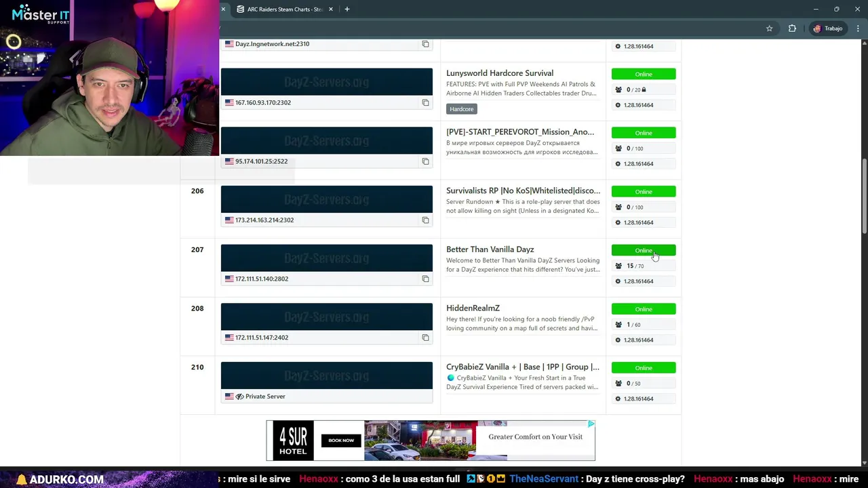Click BOOK NOW in the hotel ad
Screen dimensions: 868x488
click(341, 441)
